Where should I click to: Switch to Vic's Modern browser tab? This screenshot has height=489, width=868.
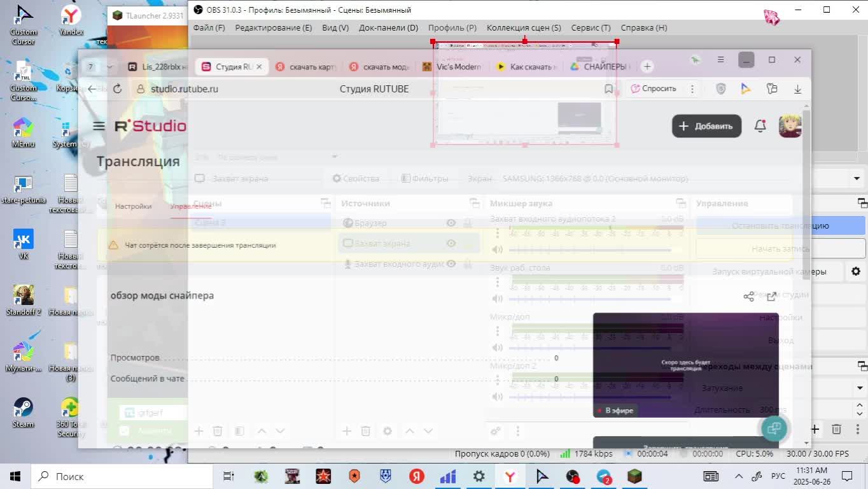pyautogui.click(x=452, y=66)
